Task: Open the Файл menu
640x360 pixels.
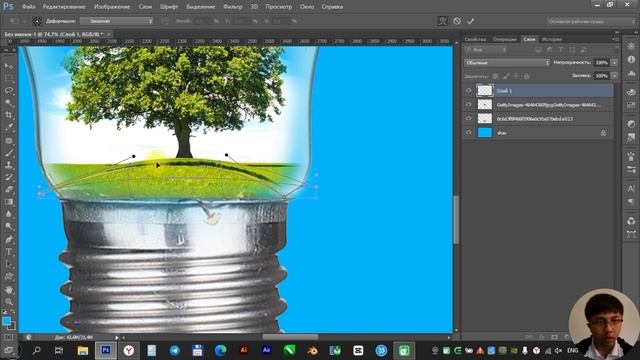Action: pos(28,7)
